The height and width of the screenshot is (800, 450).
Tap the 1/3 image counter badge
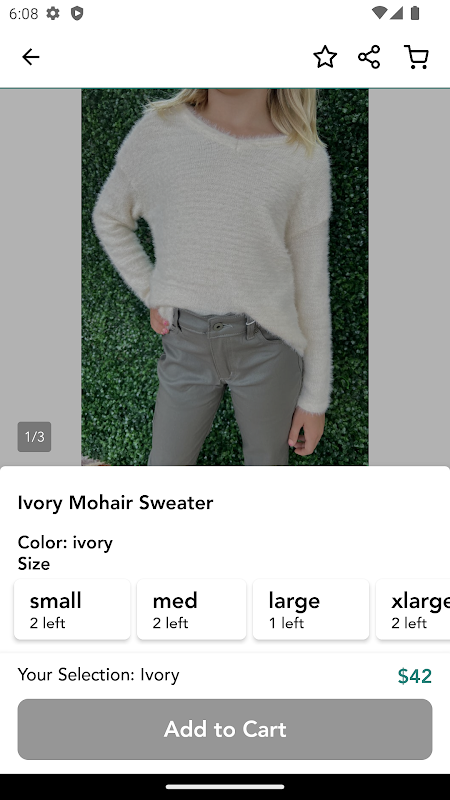[34, 437]
